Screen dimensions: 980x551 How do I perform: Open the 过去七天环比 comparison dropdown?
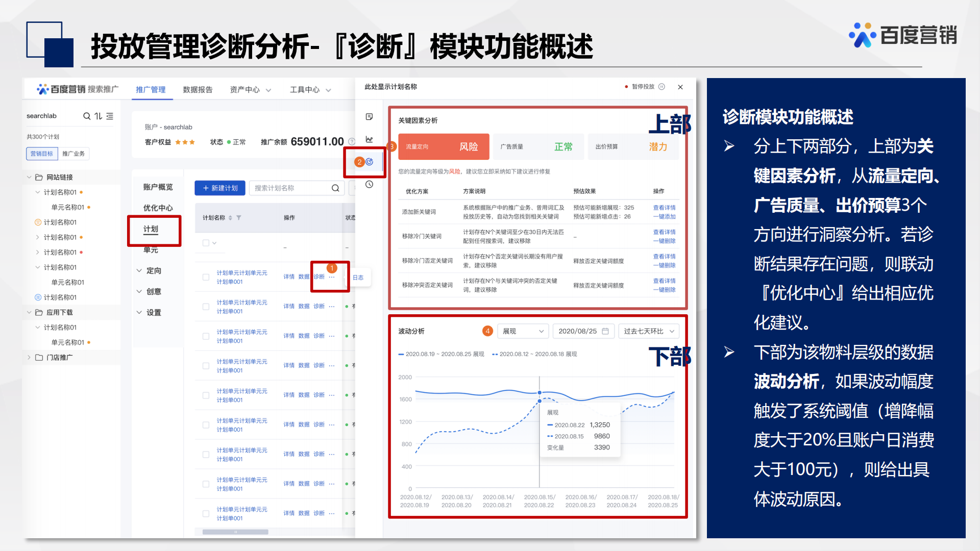pos(648,331)
